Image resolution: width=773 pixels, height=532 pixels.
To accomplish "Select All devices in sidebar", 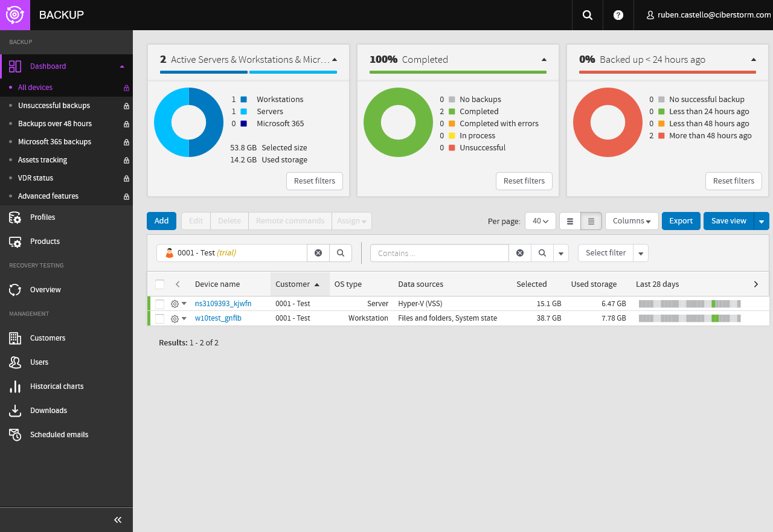I will [x=35, y=88].
